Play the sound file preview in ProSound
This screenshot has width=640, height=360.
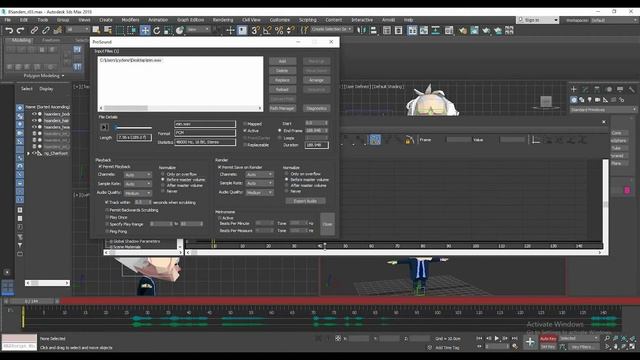click(104, 127)
